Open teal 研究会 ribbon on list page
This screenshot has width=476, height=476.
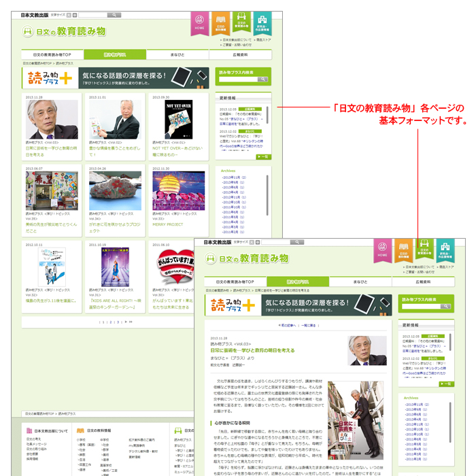[x=262, y=23]
